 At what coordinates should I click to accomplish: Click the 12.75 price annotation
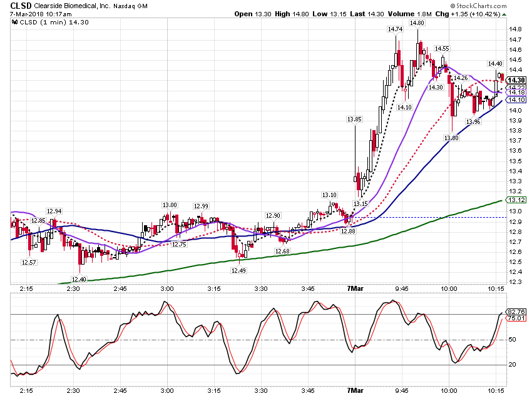(x=179, y=244)
